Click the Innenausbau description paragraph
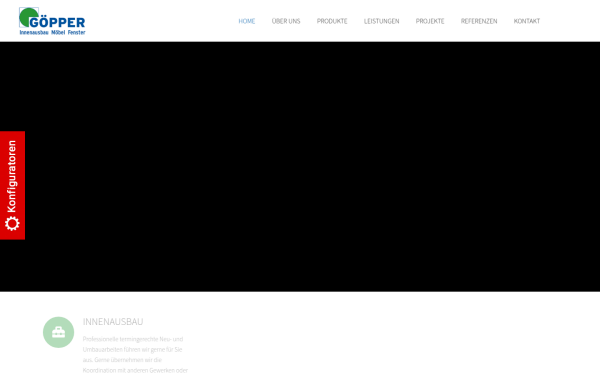Image resolution: width=600 pixels, height=375 pixels. click(x=135, y=355)
